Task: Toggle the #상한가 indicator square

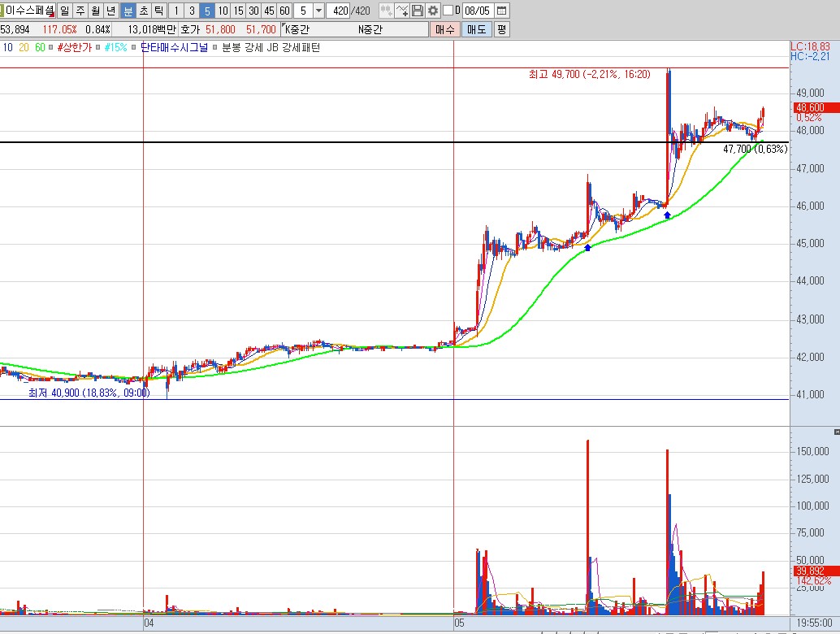Action: pyautogui.click(x=51, y=47)
